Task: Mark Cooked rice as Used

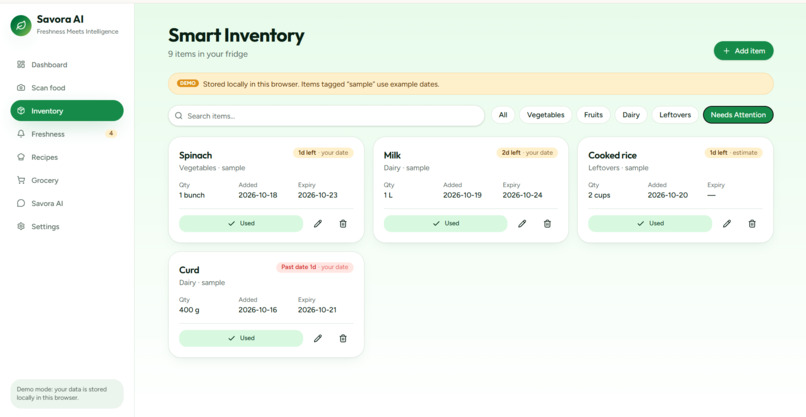Action: click(x=650, y=224)
